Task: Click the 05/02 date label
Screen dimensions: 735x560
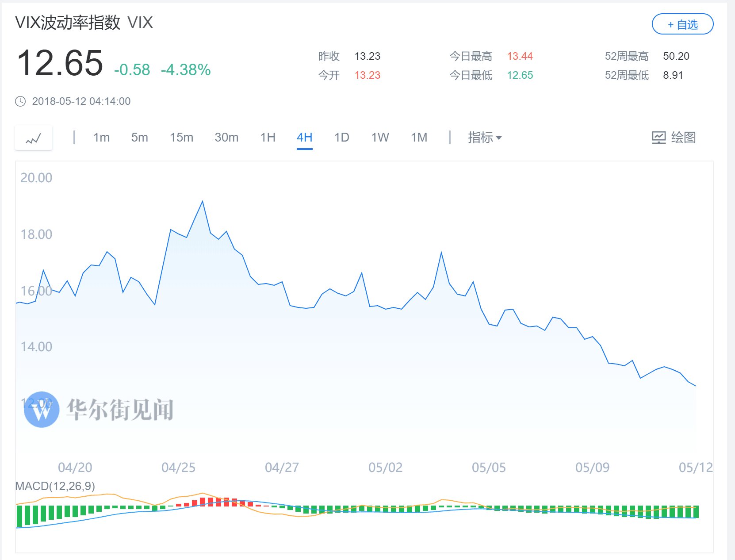Action: point(385,468)
